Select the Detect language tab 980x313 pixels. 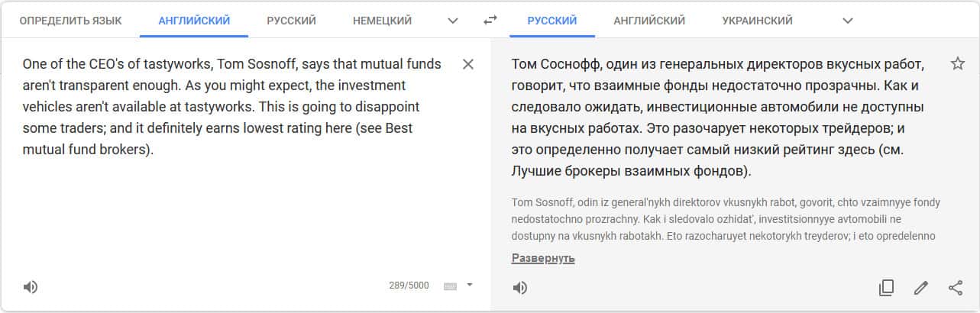point(70,21)
